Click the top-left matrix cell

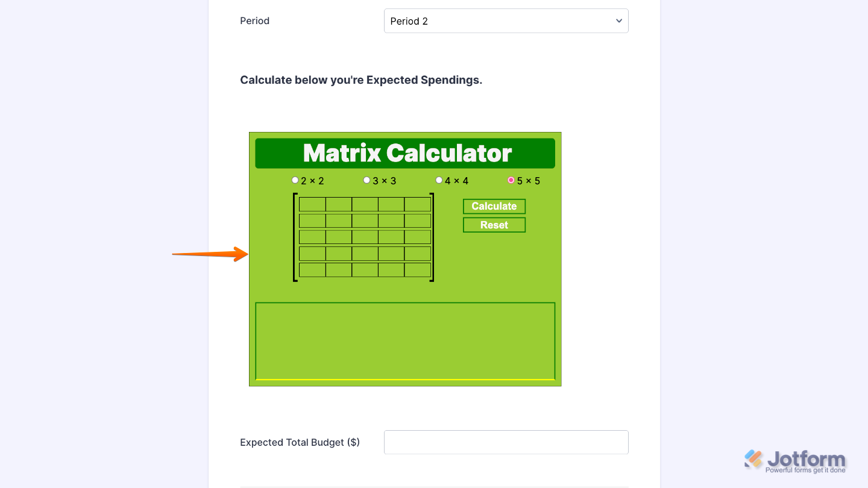click(312, 204)
